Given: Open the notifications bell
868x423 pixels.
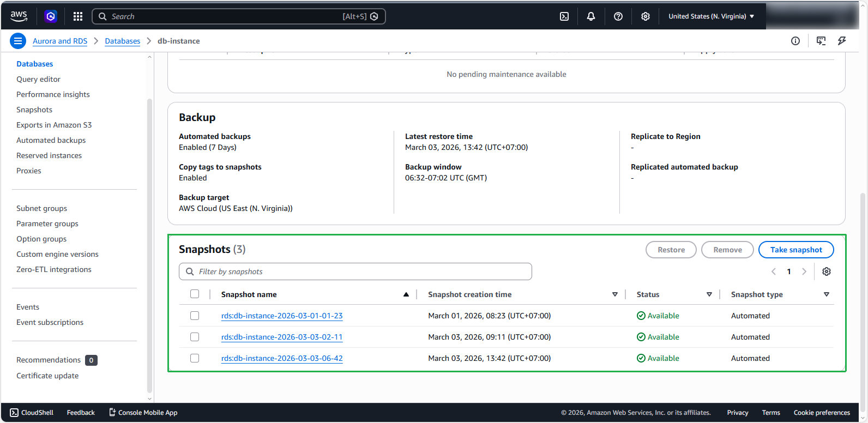Looking at the screenshot, I should 591,16.
